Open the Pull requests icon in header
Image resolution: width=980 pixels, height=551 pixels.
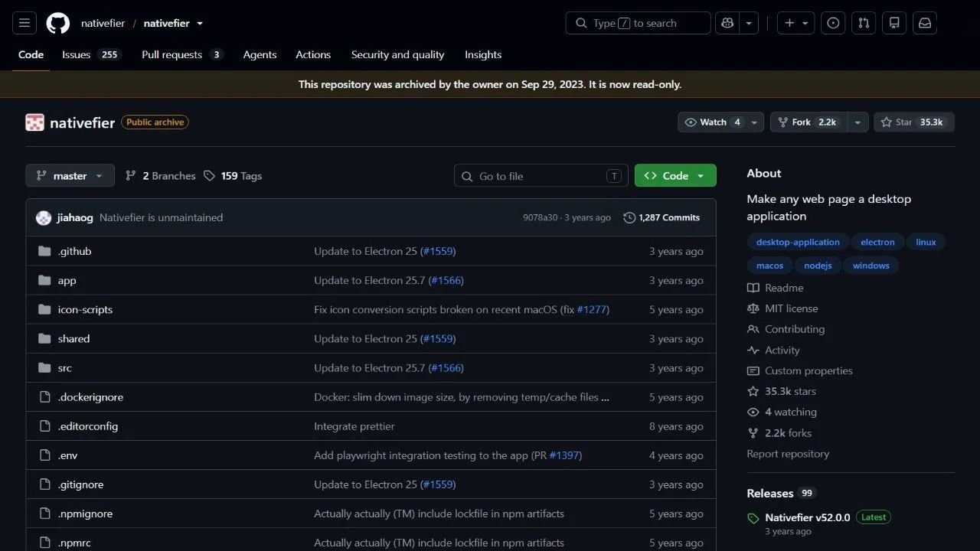[864, 23]
